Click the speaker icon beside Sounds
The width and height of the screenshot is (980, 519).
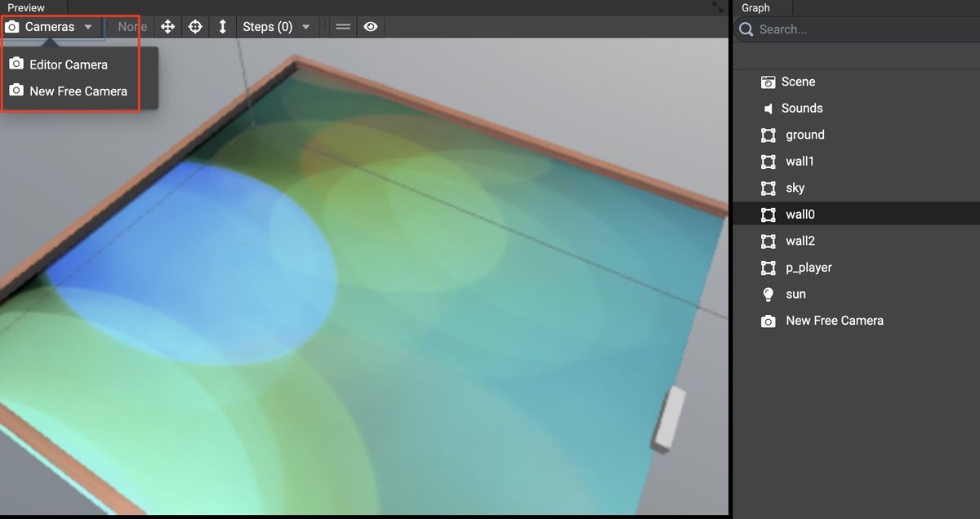point(768,108)
